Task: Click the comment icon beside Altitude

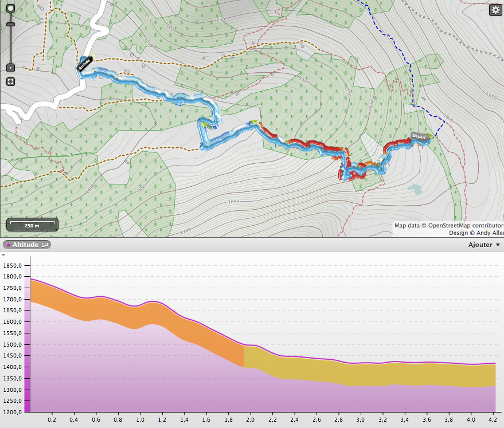Action: coord(45,245)
